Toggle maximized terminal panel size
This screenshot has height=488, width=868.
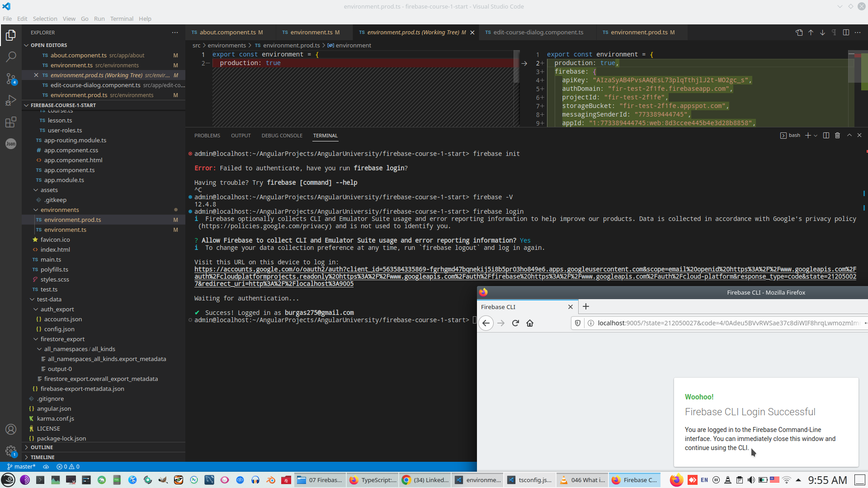(849, 136)
